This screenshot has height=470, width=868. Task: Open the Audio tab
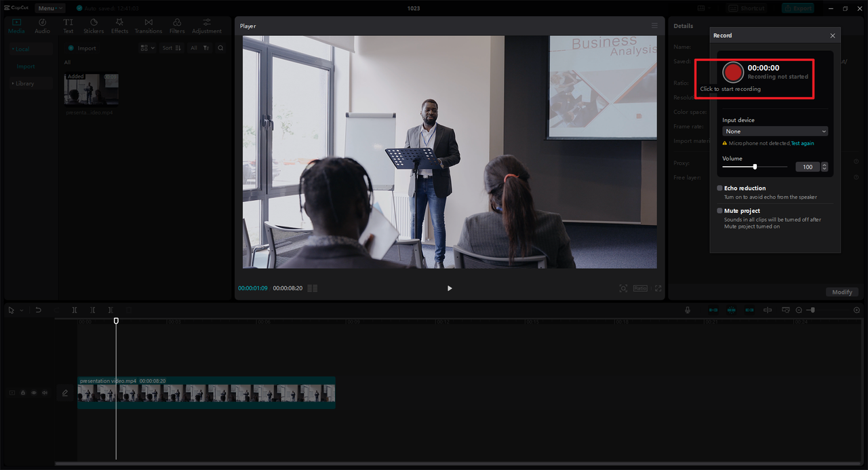click(42, 26)
